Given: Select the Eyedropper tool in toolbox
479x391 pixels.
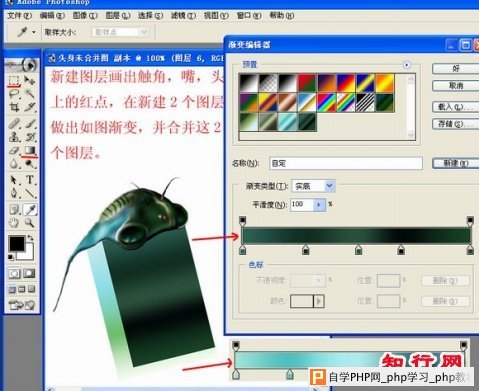Looking at the screenshot, I should tap(30, 210).
